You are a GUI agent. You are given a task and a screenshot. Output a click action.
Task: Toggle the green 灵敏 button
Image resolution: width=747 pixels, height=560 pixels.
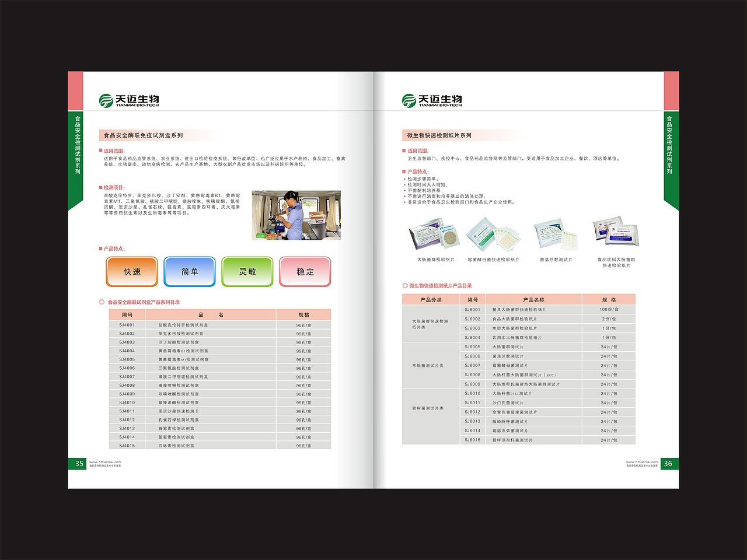(x=247, y=271)
